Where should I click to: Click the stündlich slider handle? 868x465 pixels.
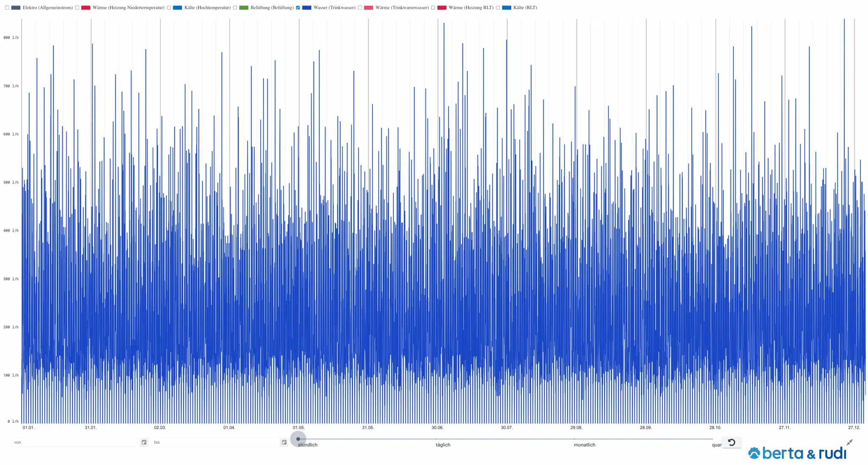tap(298, 439)
